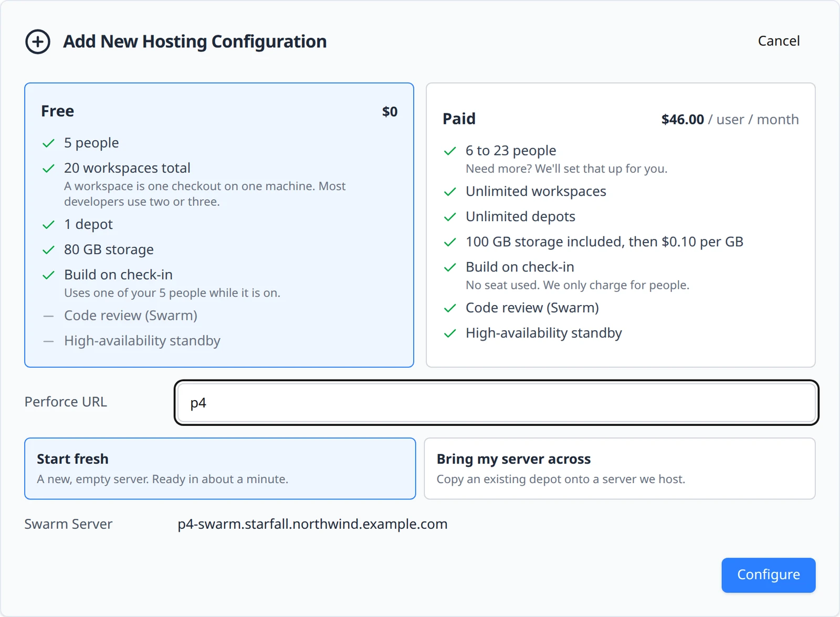The height and width of the screenshot is (617, 840).
Task: Click '100 GB storage included' feature text
Action: pyautogui.click(x=604, y=242)
